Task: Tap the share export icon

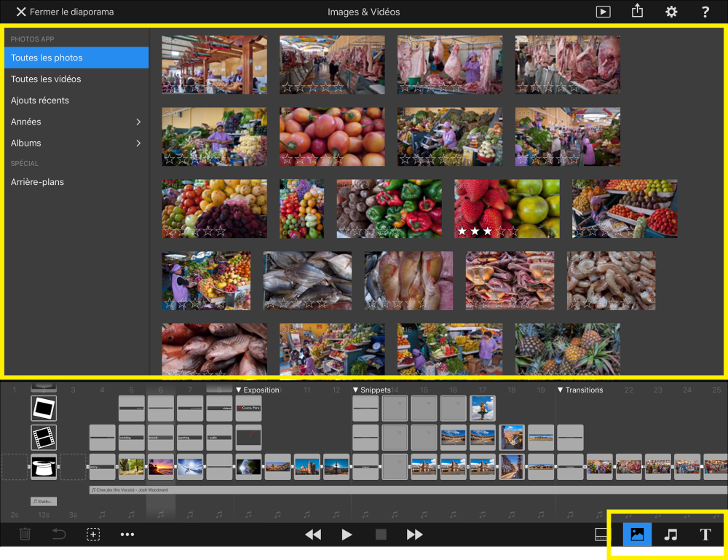Action: pyautogui.click(x=637, y=11)
